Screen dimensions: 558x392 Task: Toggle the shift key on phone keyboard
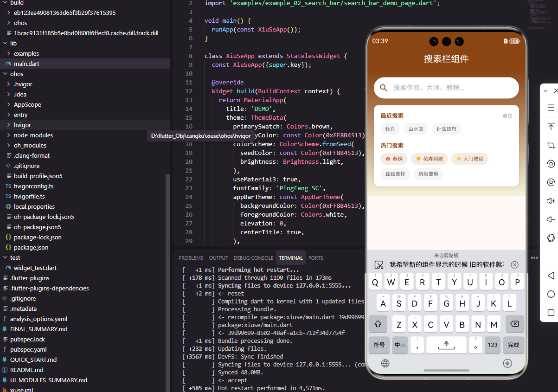tap(378, 324)
